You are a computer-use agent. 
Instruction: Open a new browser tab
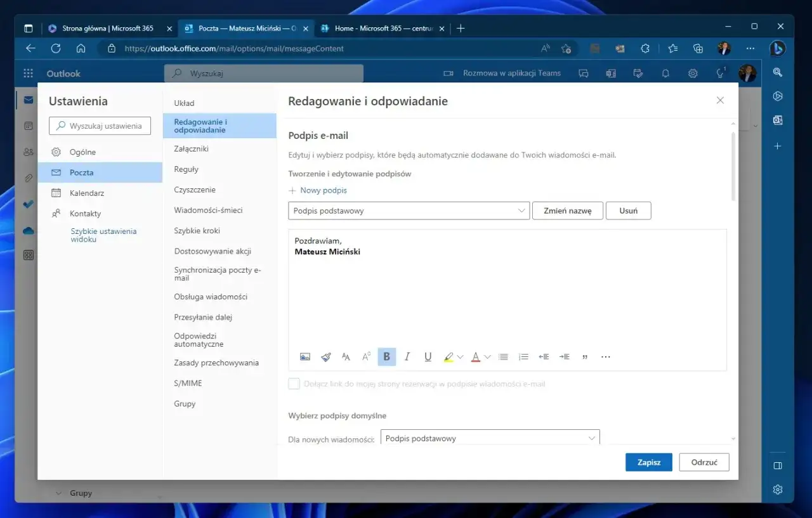tap(461, 29)
